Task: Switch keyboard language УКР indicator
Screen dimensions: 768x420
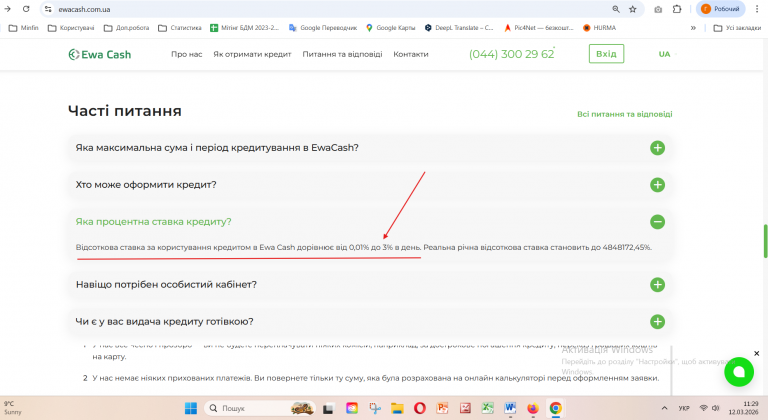Action: [x=684, y=408]
